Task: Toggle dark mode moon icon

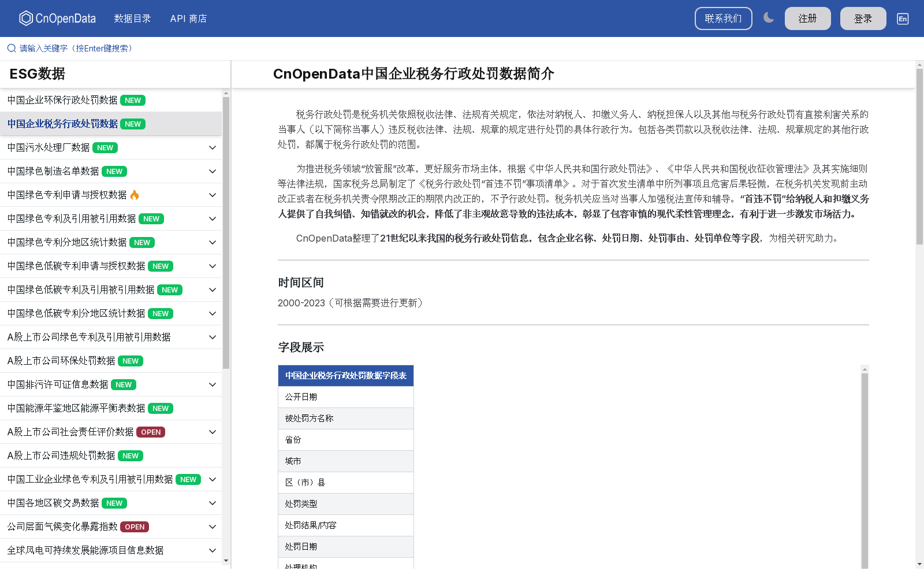Action: (768, 18)
